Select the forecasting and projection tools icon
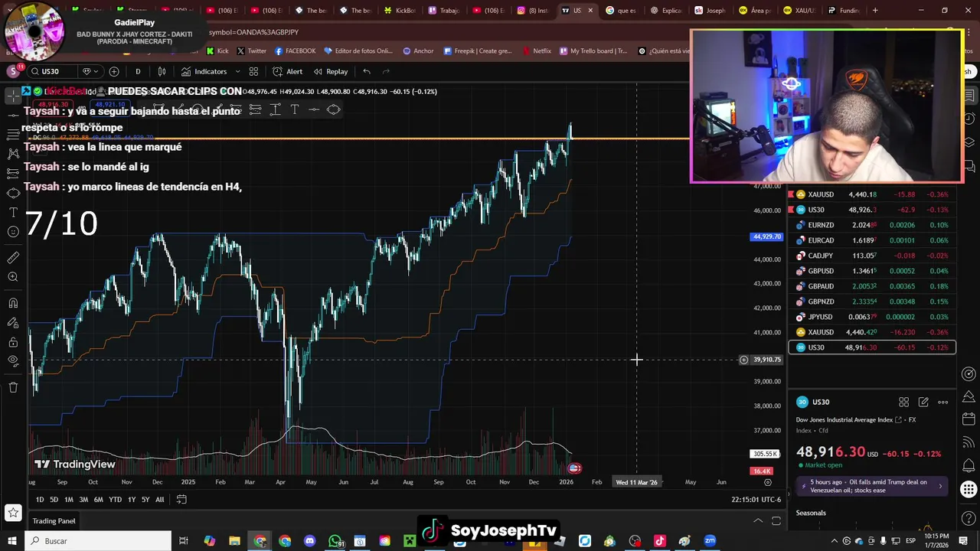The width and height of the screenshot is (980, 551). pyautogui.click(x=13, y=173)
